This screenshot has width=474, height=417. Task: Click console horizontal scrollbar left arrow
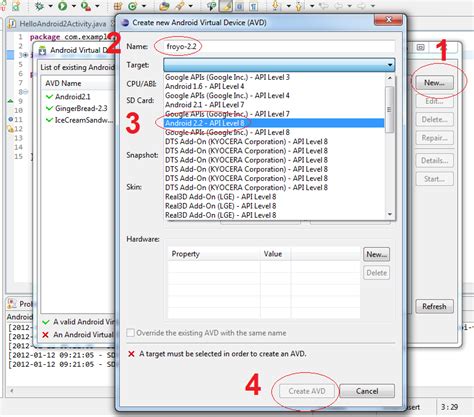coord(12,390)
